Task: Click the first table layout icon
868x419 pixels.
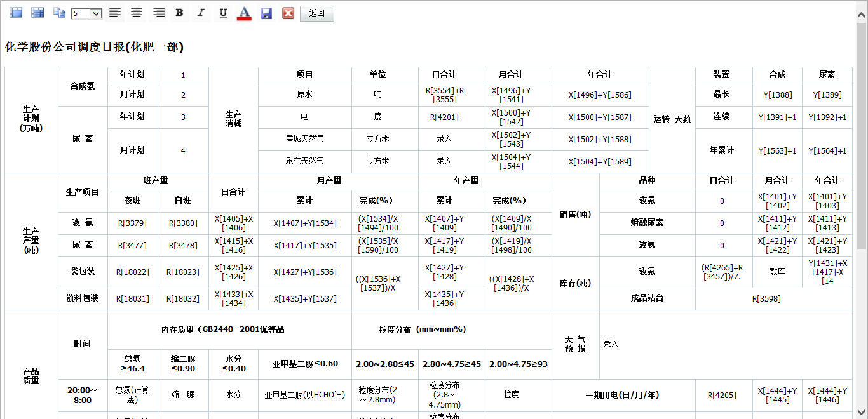Action: tap(16, 13)
